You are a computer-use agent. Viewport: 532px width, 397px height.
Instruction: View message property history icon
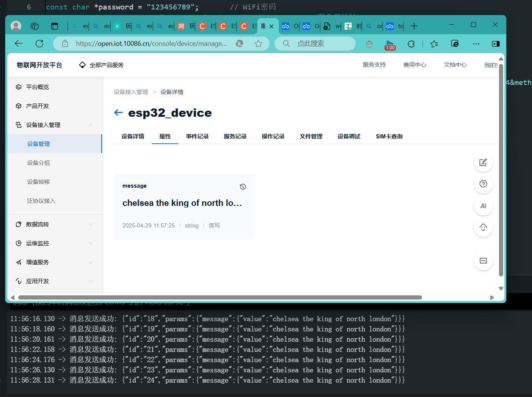tap(243, 187)
